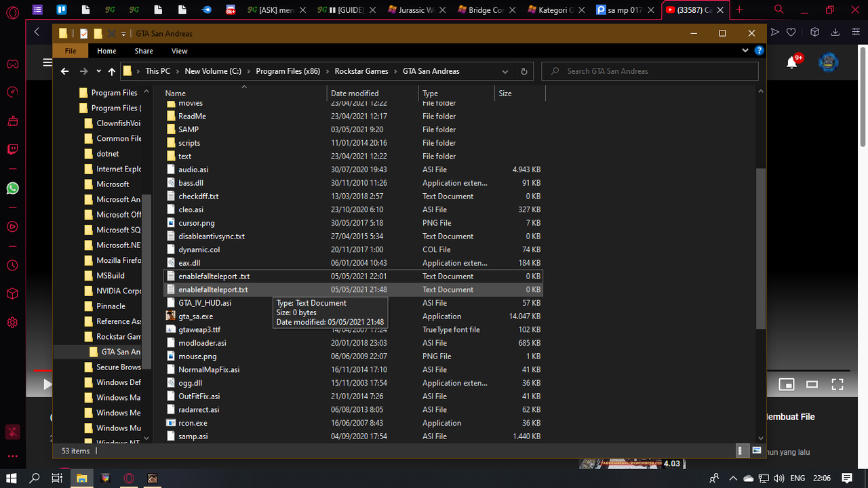Refresh the GTA San Andreas folder view
The image size is (868, 488).
coord(524,71)
